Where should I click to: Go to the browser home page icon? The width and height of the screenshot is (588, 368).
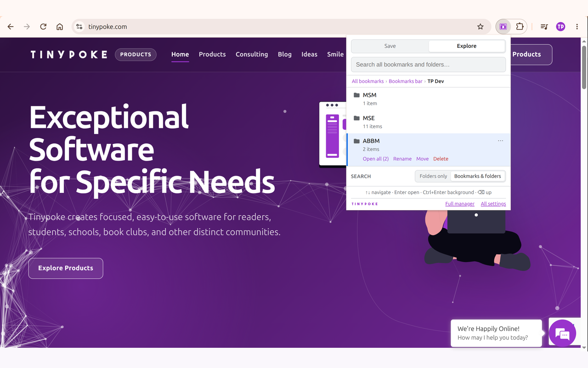60,27
